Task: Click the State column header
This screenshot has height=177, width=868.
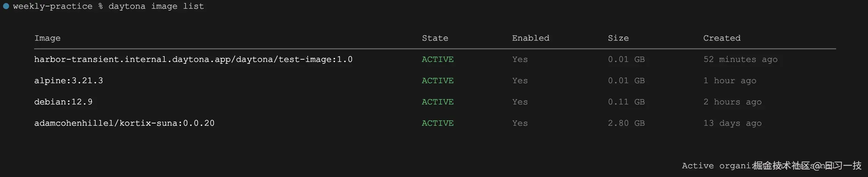Action: point(435,38)
